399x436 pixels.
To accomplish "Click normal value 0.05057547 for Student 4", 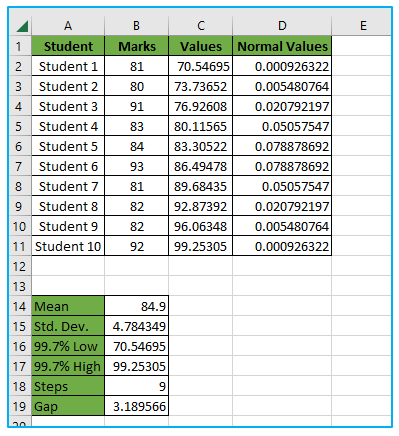I will pos(282,126).
